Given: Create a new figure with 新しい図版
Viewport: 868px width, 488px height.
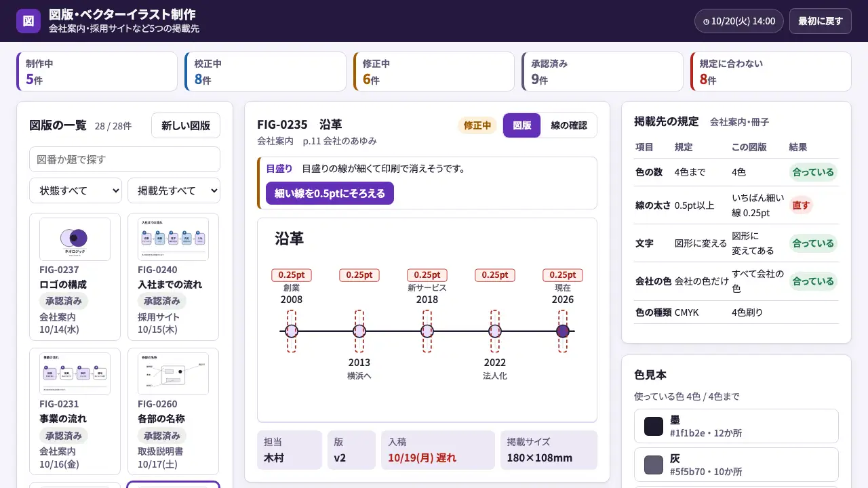Looking at the screenshot, I should pos(186,125).
